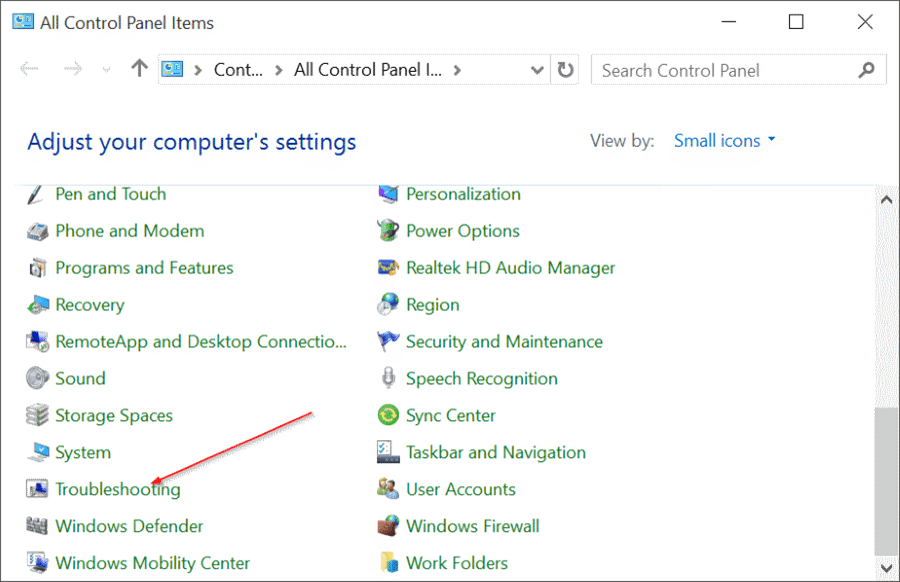Click the Sound speaker icon
The height and width of the screenshot is (582, 900).
[37, 378]
